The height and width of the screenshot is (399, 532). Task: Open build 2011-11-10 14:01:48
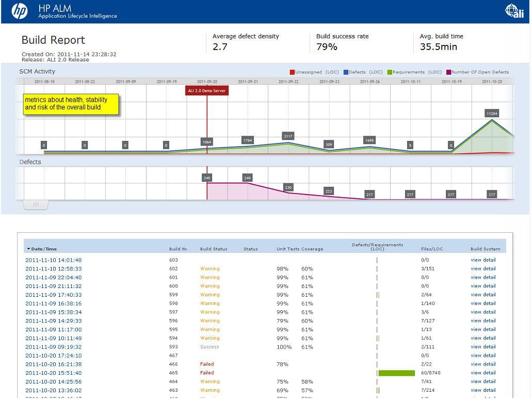54,260
